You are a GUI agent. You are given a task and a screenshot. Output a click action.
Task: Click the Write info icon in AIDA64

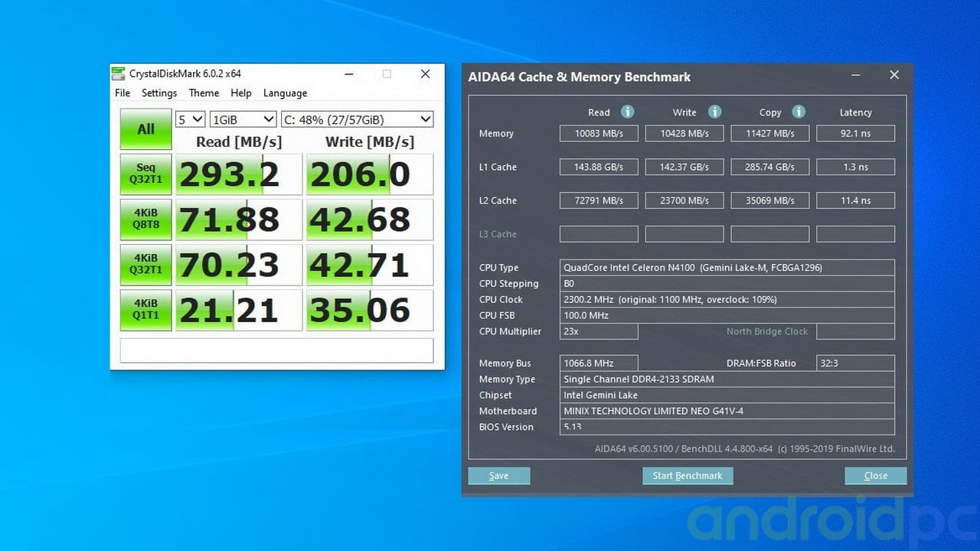(x=714, y=112)
